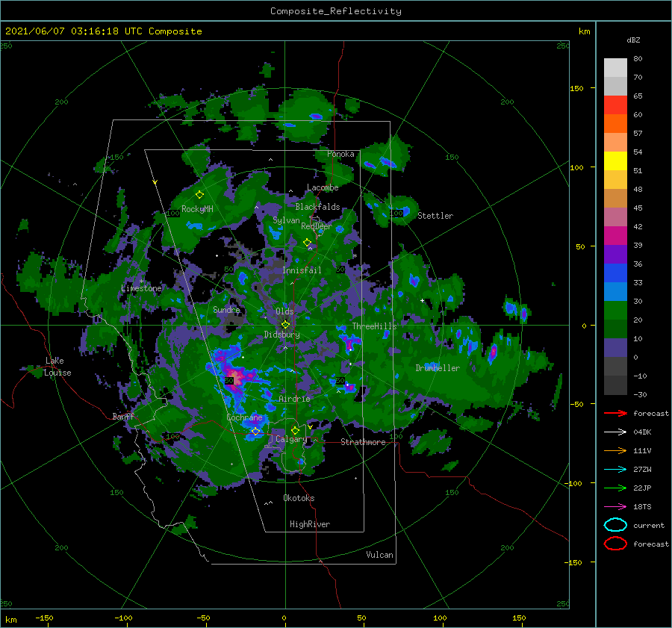Click the Strathmore city label

(x=363, y=442)
